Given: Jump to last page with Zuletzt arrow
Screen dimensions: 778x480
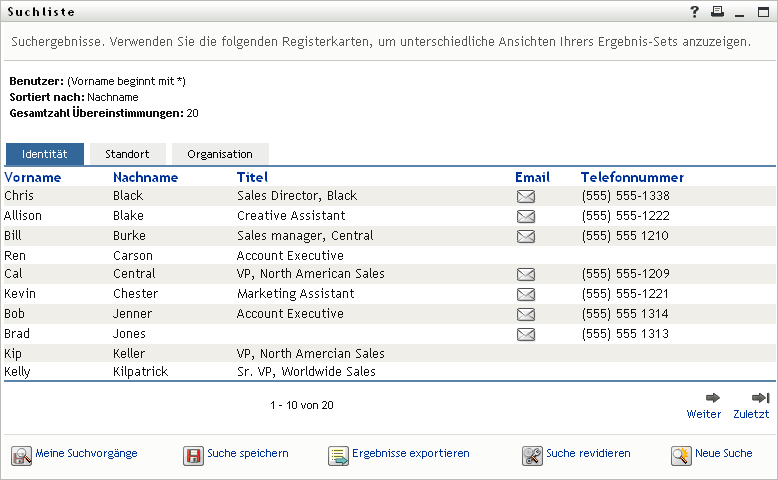Looking at the screenshot, I should [760, 398].
